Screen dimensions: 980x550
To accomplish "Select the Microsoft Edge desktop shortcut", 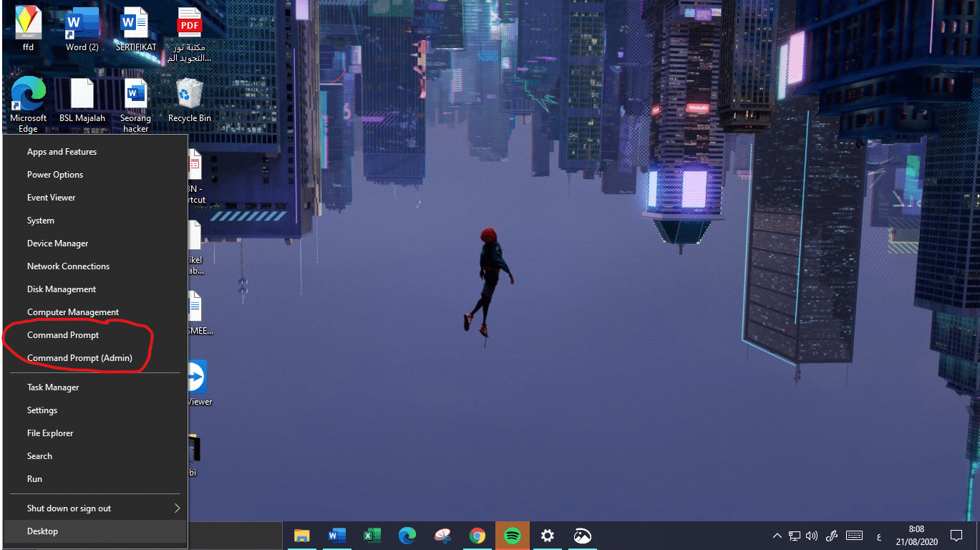I will point(29,105).
